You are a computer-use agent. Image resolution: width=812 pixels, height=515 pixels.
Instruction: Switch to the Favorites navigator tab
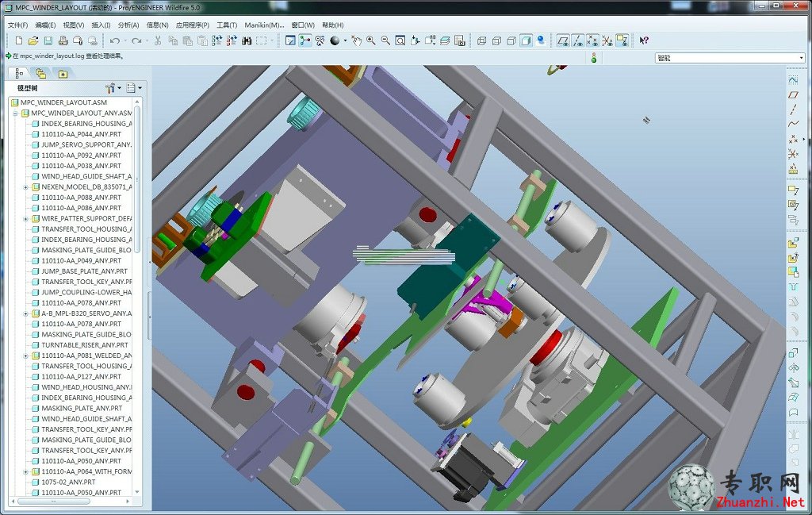pos(63,74)
